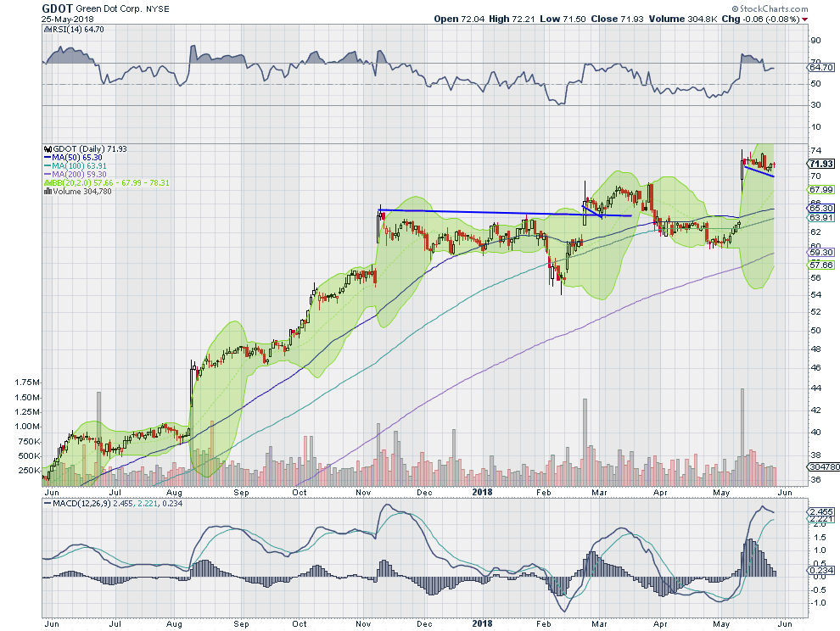Click the volume bars icon beside Volume
The image size is (840, 631).
click(x=48, y=191)
